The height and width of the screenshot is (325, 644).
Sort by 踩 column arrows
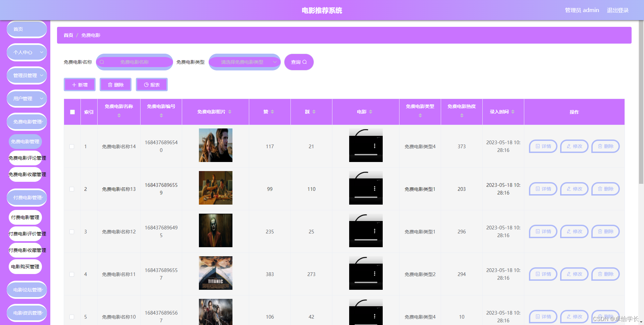point(314,112)
